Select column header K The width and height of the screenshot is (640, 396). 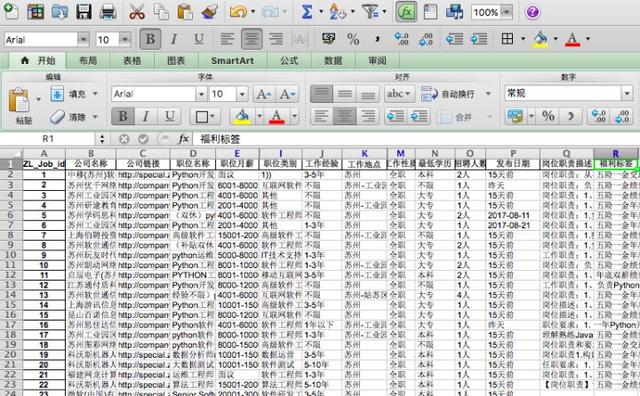(364, 154)
